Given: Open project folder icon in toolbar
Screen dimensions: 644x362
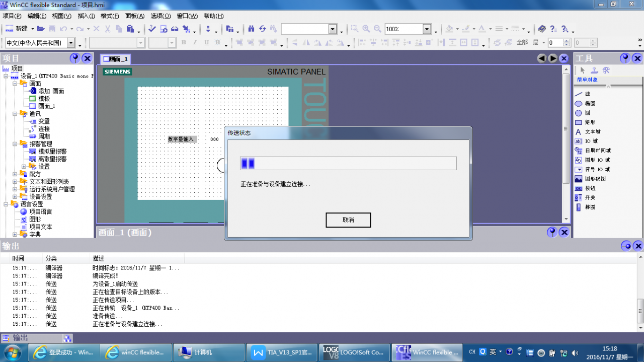Looking at the screenshot, I should [41, 29].
